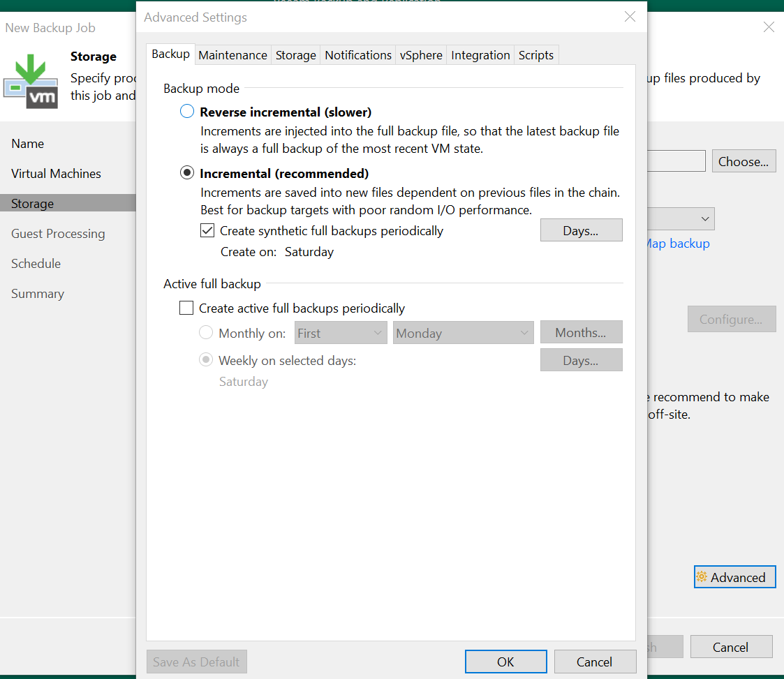Uncheck Create synthetic full backups periodically
Image resolution: width=784 pixels, height=679 pixels.
coord(207,230)
